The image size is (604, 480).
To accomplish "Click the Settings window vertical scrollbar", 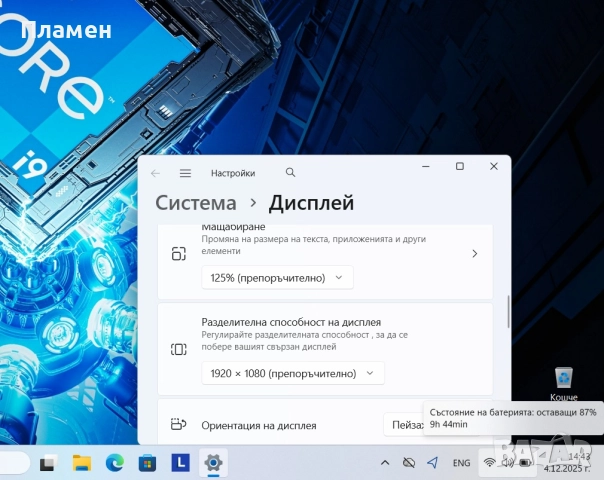I will pyautogui.click(x=508, y=312).
